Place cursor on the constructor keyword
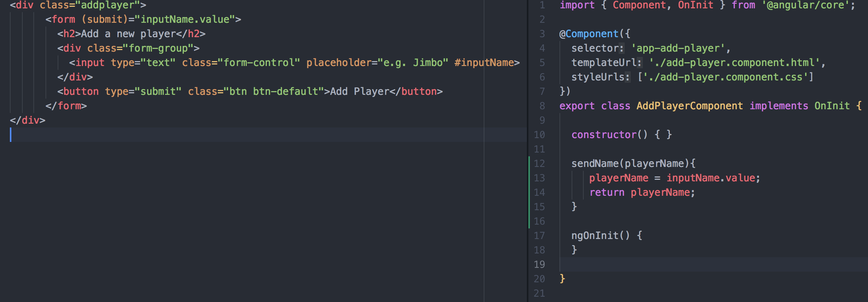The image size is (868, 302). pyautogui.click(x=603, y=135)
